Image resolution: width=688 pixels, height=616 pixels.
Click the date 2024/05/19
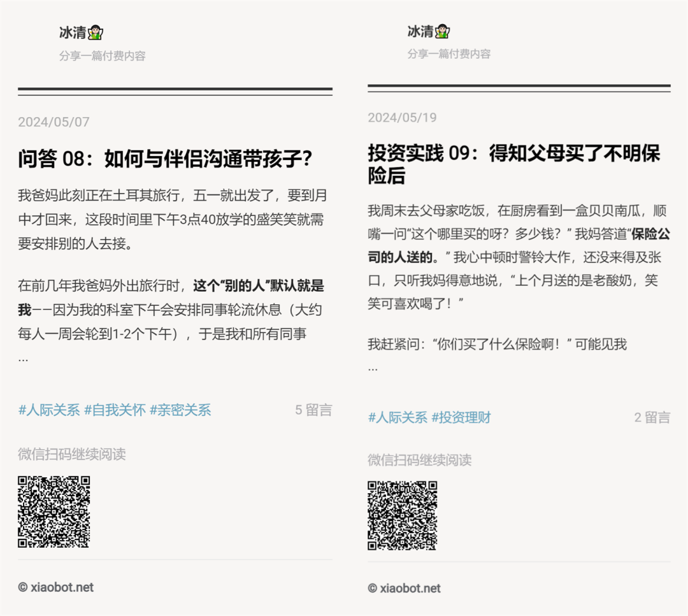(x=402, y=117)
